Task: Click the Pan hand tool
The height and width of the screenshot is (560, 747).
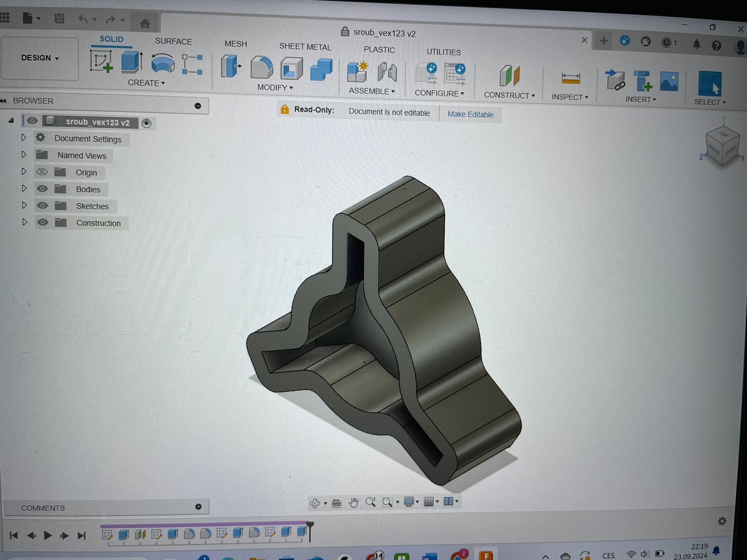Action: 353,502
